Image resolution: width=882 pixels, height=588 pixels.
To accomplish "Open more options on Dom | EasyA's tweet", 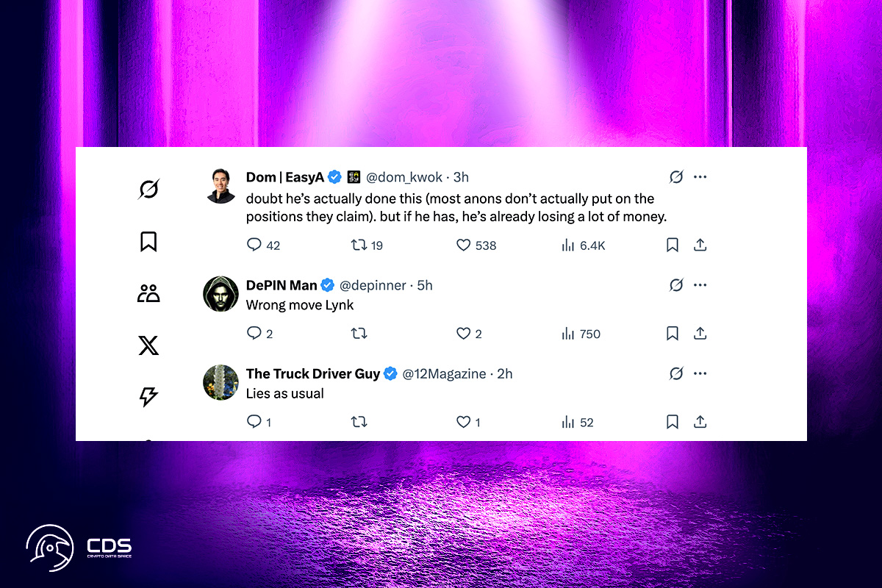I will (x=700, y=177).
